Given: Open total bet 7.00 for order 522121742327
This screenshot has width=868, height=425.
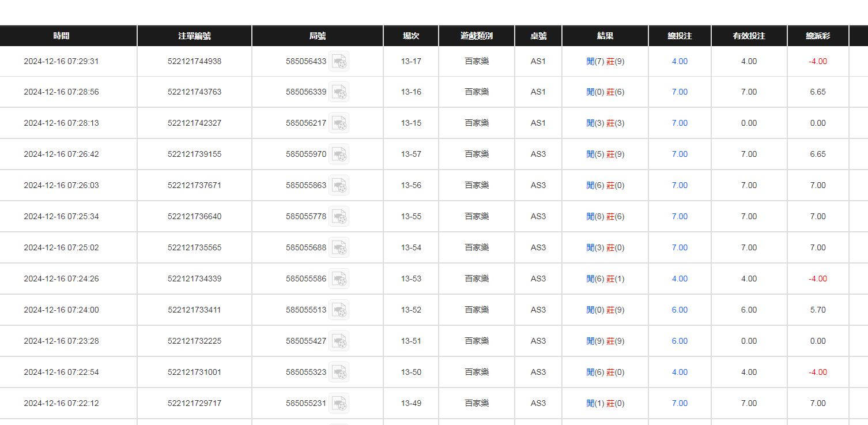Looking at the screenshot, I should coord(680,123).
